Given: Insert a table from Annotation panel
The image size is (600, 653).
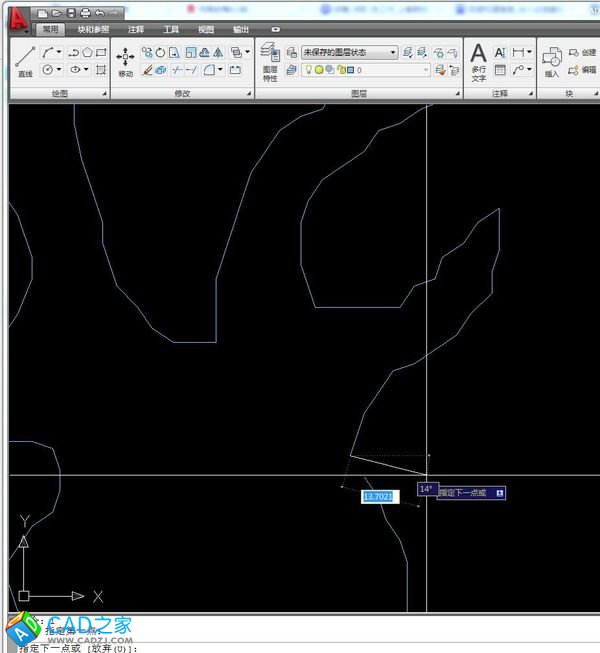Looking at the screenshot, I should 500,70.
